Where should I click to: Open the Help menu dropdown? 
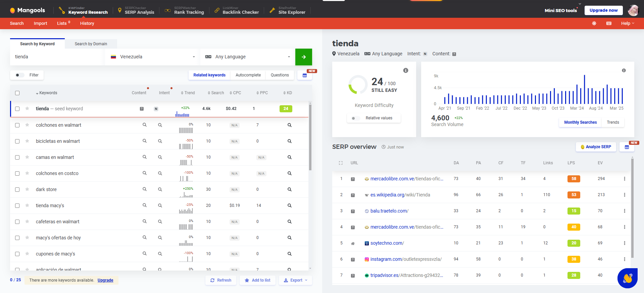[x=628, y=23]
